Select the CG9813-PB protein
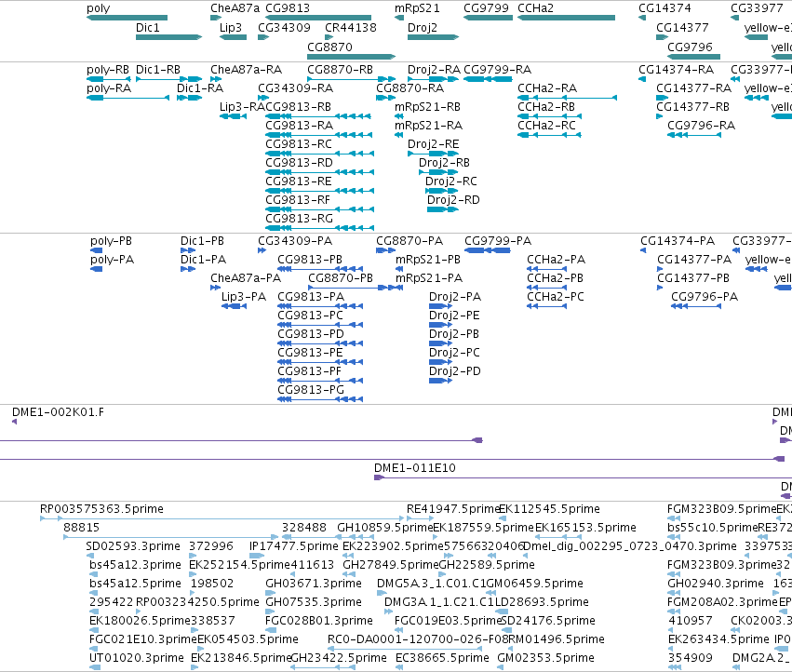The height and width of the screenshot is (672, 792). coord(320,269)
